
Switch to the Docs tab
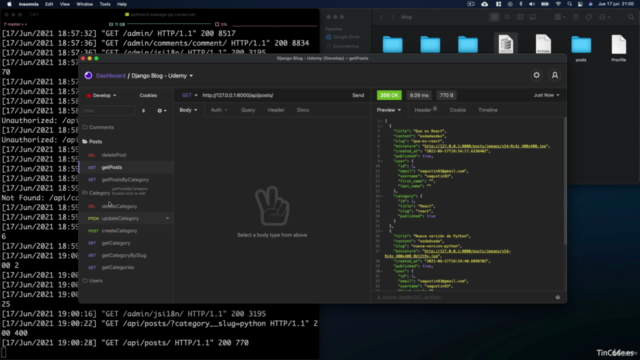click(303, 110)
